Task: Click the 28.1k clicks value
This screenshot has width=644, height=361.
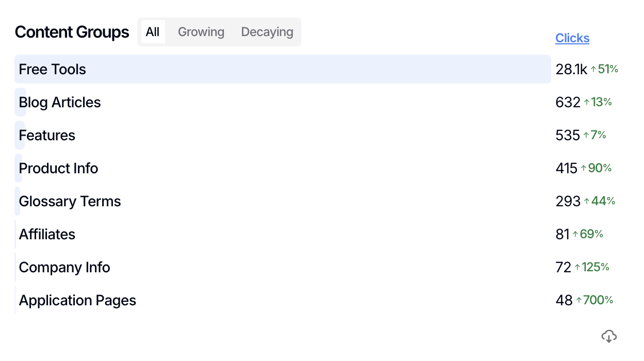Action: 571,69
